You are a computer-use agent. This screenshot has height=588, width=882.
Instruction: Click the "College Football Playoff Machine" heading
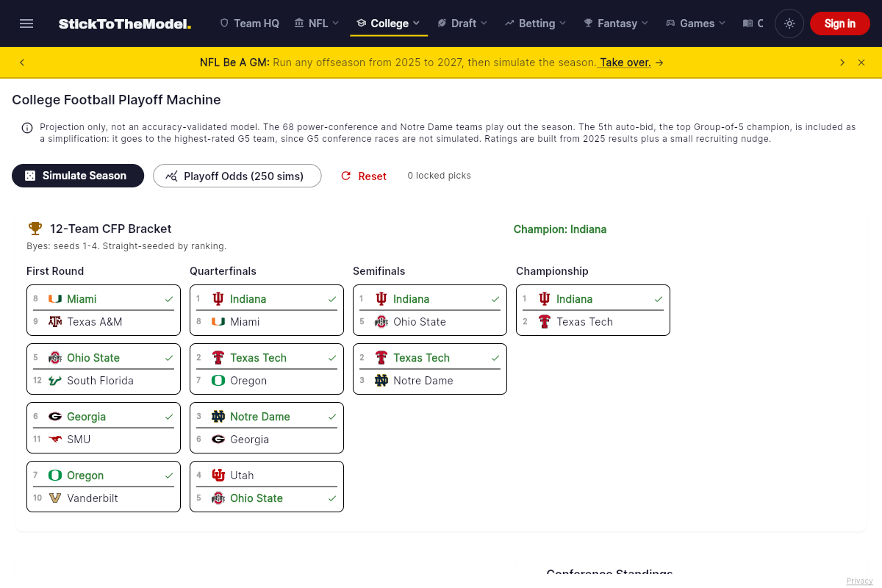tap(116, 100)
